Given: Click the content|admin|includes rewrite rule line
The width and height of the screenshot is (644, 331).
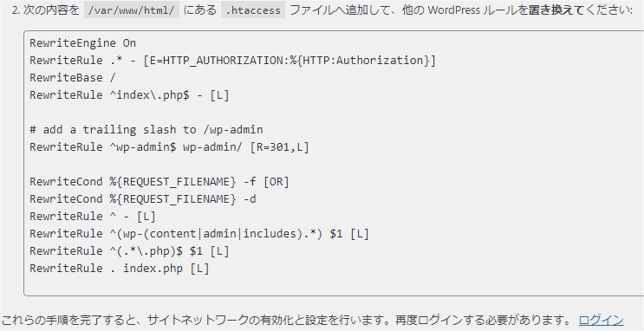Looking at the screenshot, I should [x=199, y=234].
